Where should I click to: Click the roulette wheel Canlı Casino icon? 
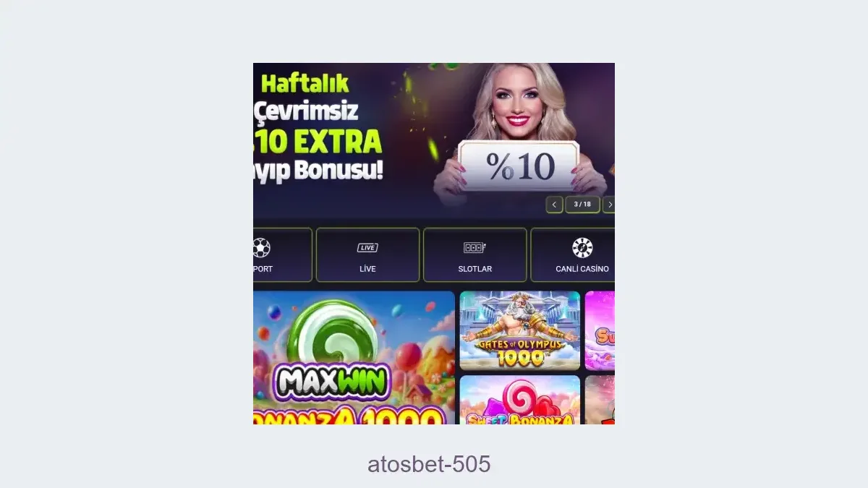582,248
